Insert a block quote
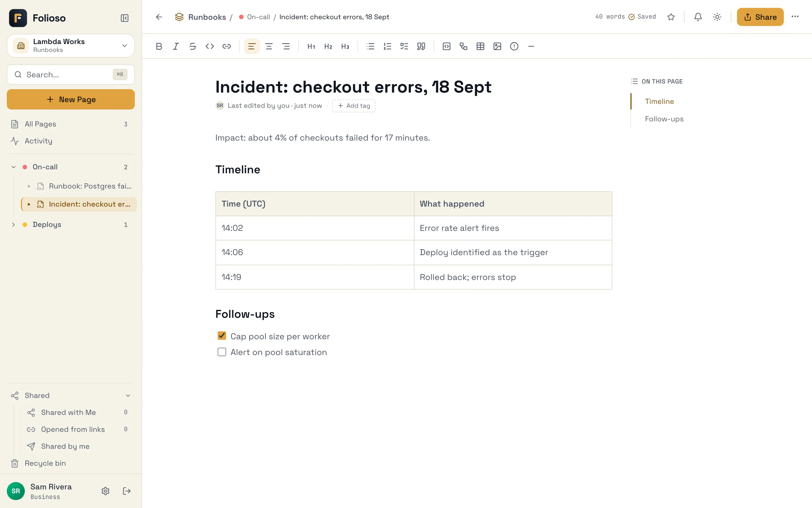This screenshot has height=508, width=812. click(421, 46)
